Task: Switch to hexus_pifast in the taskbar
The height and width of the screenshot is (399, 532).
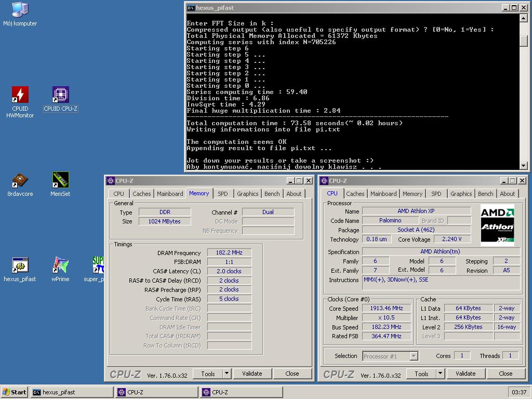Action: [72, 392]
